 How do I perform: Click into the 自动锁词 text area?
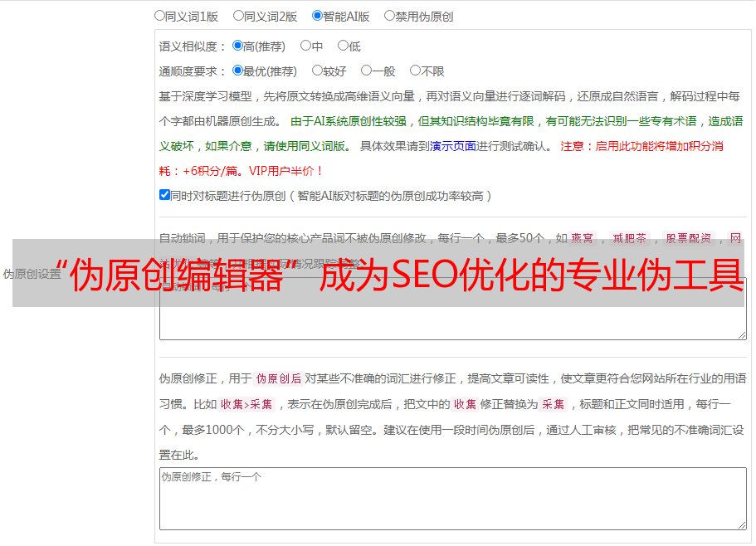click(x=453, y=309)
